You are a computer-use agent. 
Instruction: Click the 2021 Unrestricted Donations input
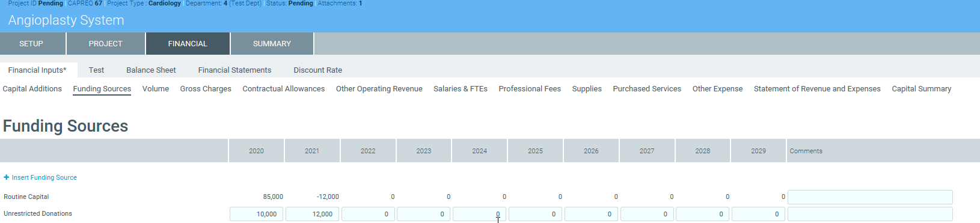click(x=312, y=214)
